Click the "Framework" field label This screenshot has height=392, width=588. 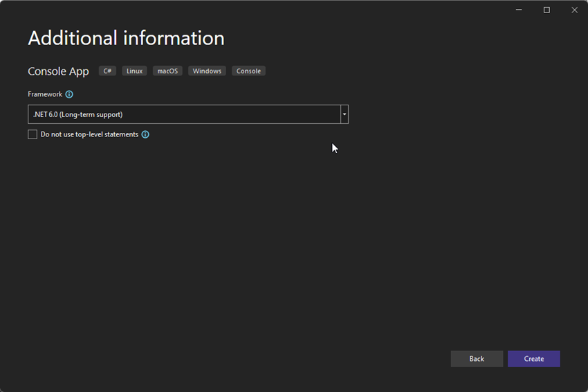point(45,94)
